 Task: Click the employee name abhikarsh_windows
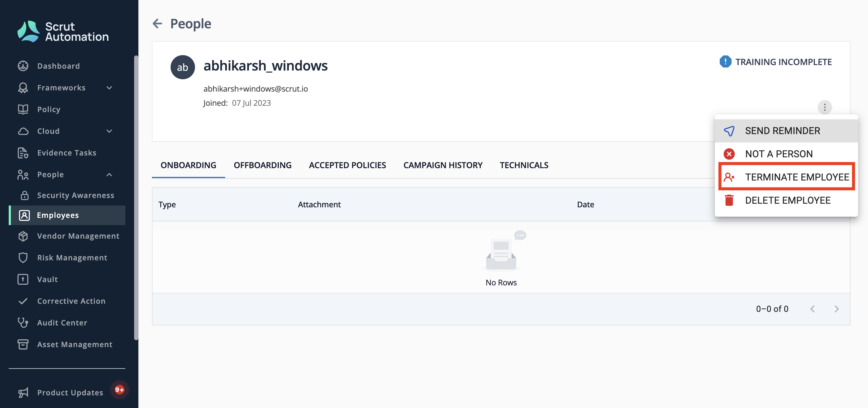tap(265, 65)
